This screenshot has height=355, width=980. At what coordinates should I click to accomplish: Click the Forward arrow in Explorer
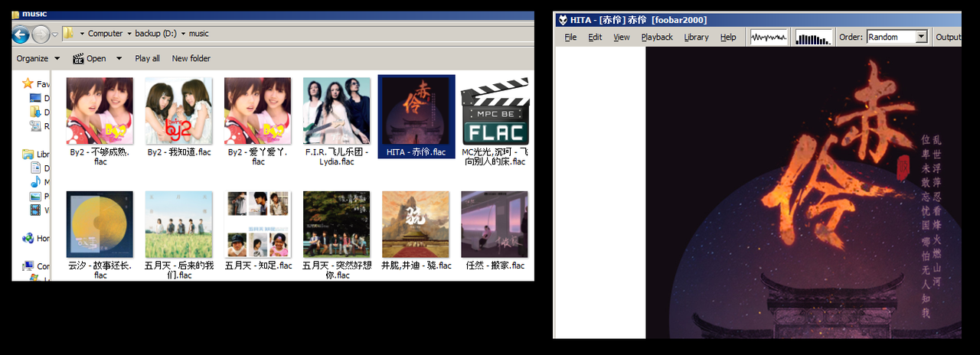(x=41, y=34)
